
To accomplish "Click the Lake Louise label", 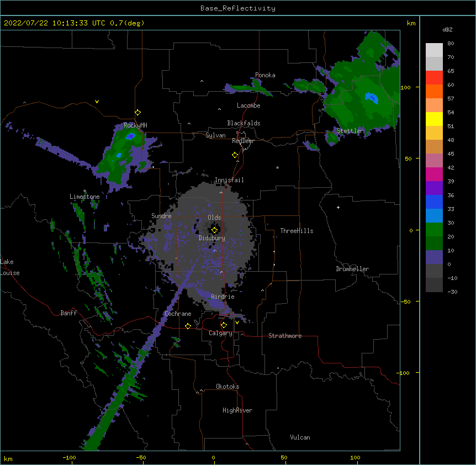I will [x=10, y=267].
